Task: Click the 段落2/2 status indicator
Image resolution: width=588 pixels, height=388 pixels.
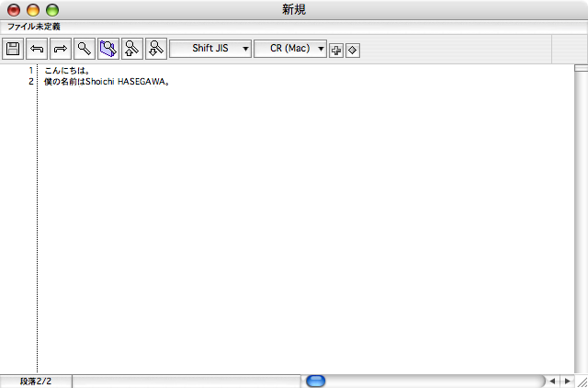Action: (36, 382)
